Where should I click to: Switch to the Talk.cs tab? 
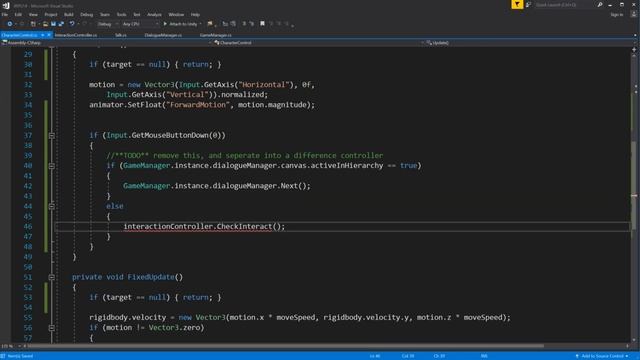pos(120,35)
